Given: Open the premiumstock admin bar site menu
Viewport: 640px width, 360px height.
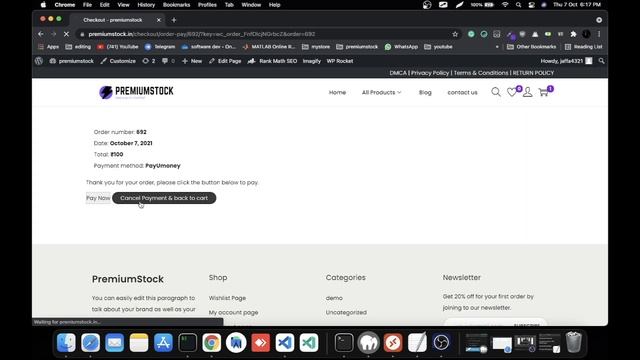Looking at the screenshot, I should (71, 61).
